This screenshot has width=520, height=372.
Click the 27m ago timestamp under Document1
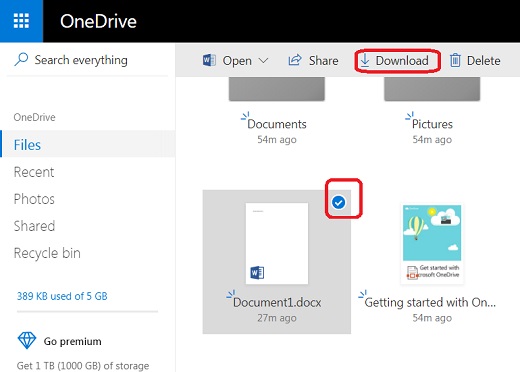click(x=277, y=318)
